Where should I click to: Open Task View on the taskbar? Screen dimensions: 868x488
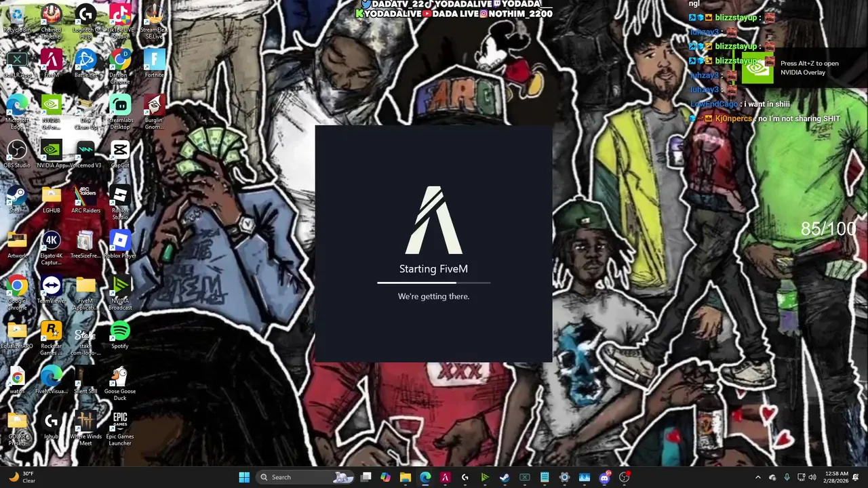366,477
